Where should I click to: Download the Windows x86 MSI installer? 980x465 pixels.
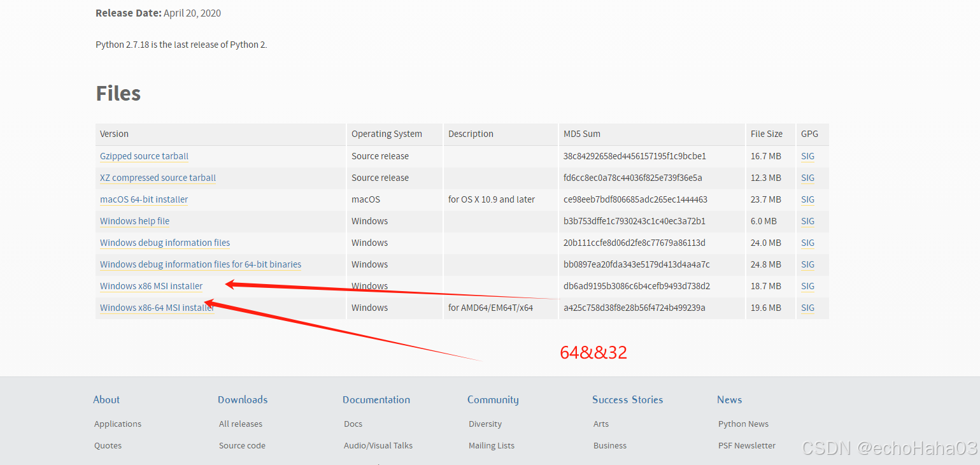pyautogui.click(x=151, y=286)
